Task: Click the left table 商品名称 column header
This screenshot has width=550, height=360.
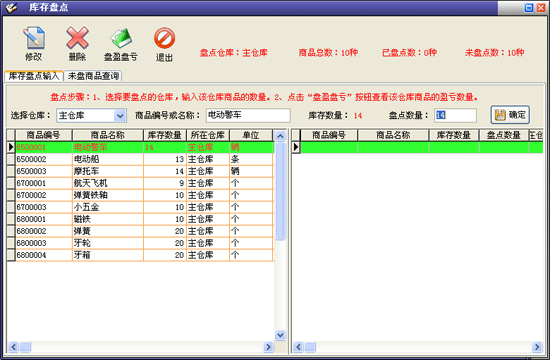Action: [x=108, y=135]
